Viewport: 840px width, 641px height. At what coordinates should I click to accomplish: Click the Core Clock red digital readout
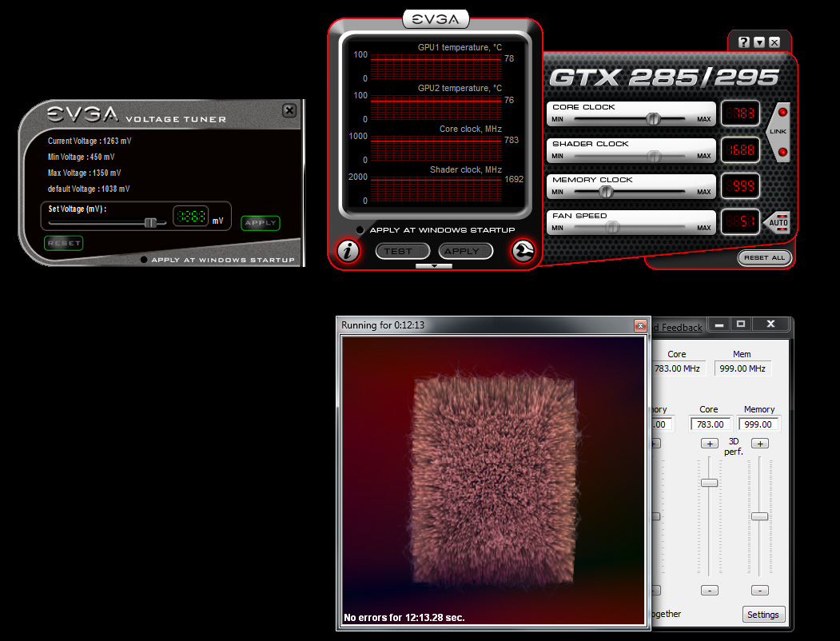click(x=740, y=113)
